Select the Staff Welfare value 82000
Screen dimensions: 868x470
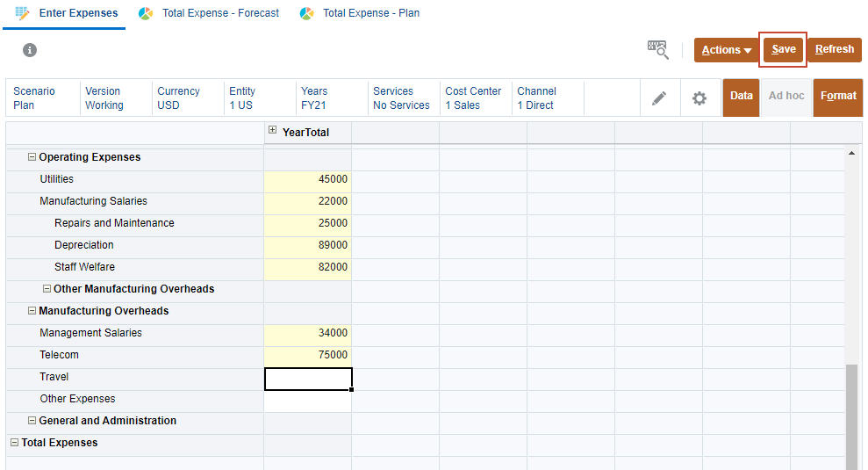click(x=308, y=270)
